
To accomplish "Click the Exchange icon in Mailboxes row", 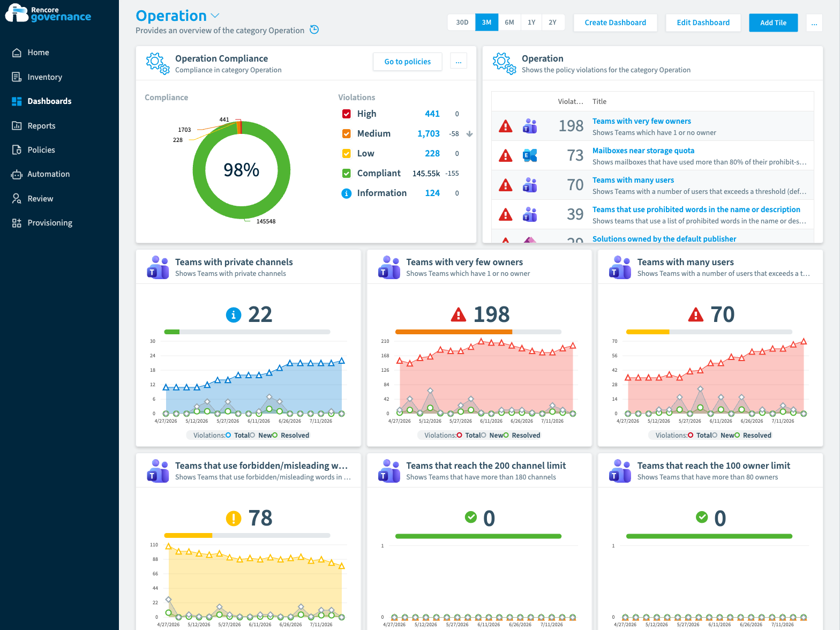I will (529, 156).
